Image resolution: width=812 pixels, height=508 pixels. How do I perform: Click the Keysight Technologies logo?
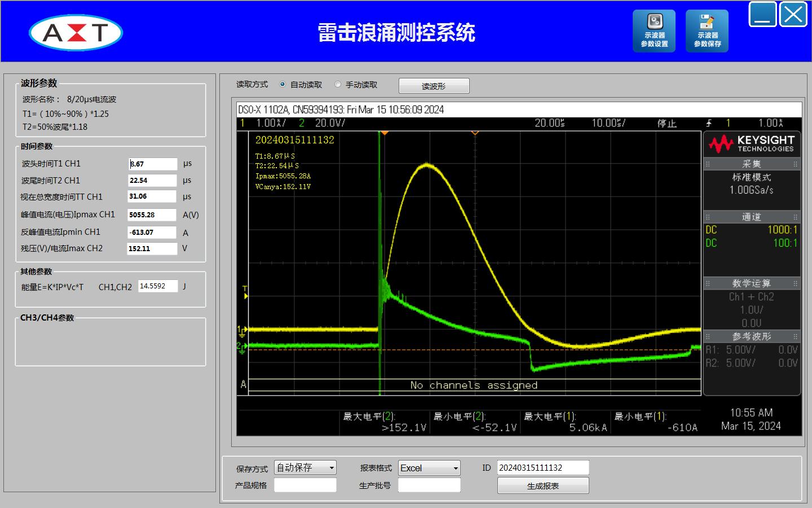752,144
